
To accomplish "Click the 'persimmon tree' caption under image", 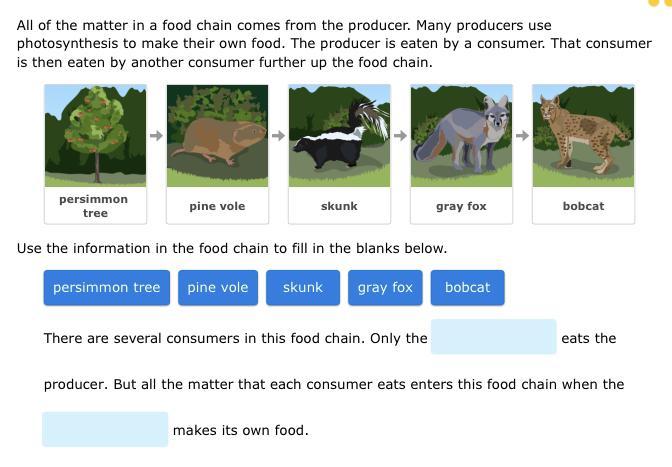I will 94,206.
